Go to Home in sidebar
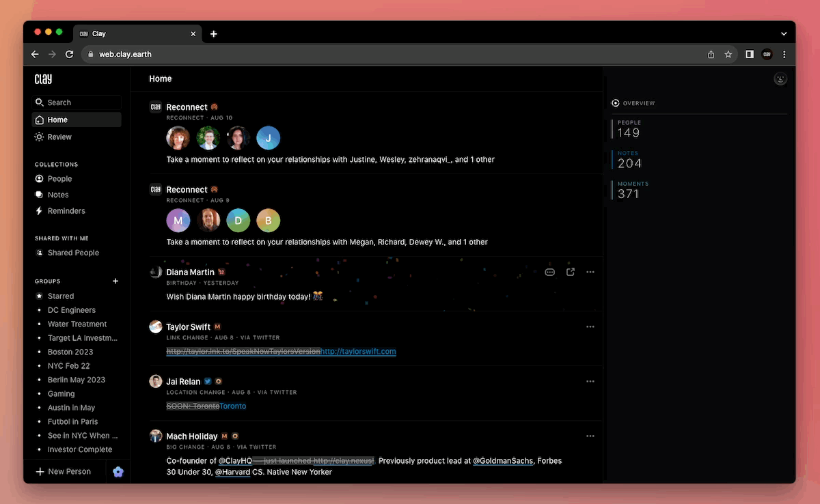 77,120
